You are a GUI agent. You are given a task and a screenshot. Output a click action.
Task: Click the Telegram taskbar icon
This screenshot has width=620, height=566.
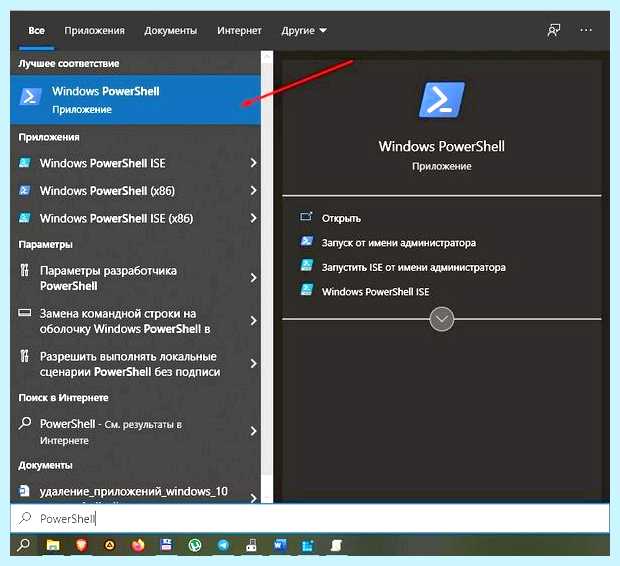click(x=223, y=545)
